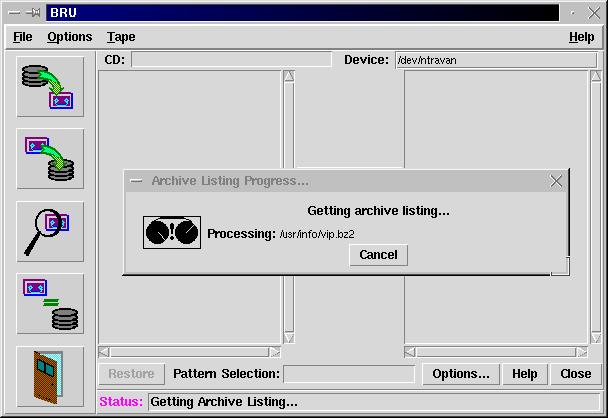Click the Pattern Selection input field
Viewport: 608px width, 418px height.
(x=348, y=374)
